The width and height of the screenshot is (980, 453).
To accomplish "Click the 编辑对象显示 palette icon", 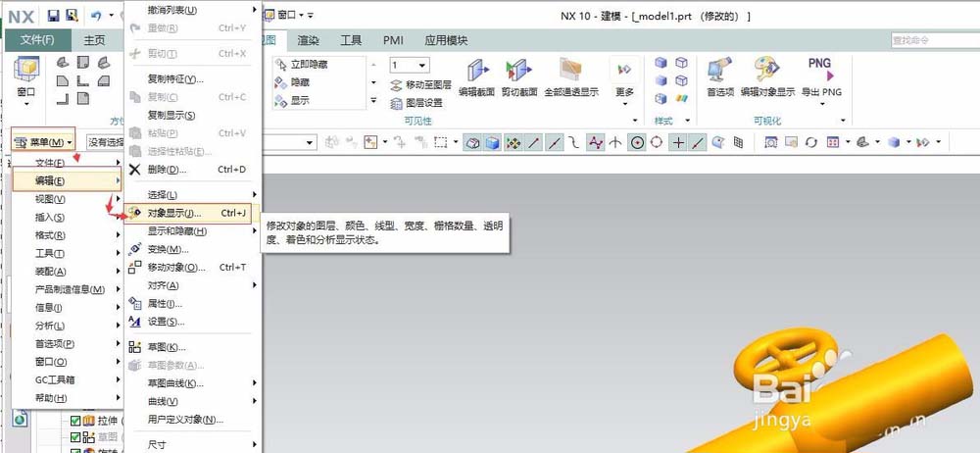I will click(767, 69).
